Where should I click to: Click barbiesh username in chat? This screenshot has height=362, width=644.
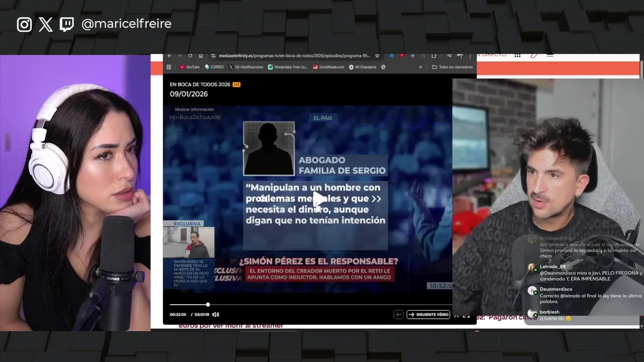tap(549, 312)
